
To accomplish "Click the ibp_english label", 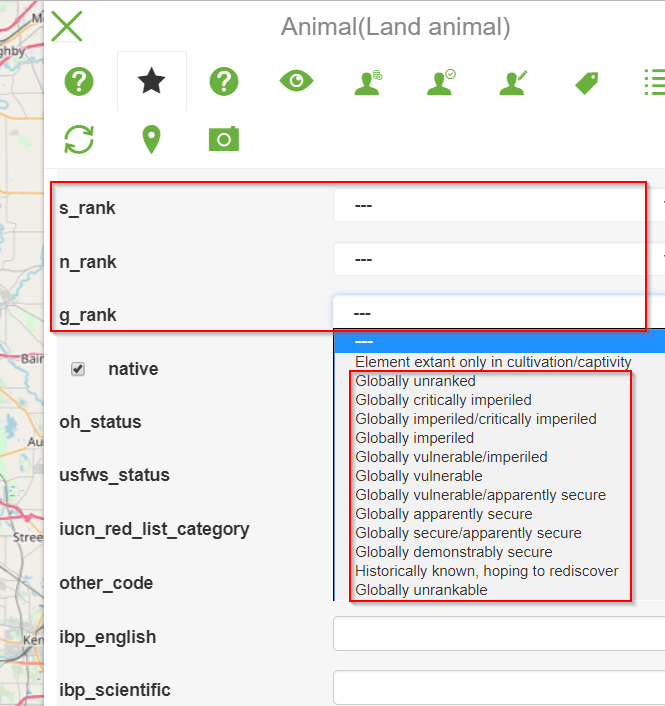I will tap(108, 637).
